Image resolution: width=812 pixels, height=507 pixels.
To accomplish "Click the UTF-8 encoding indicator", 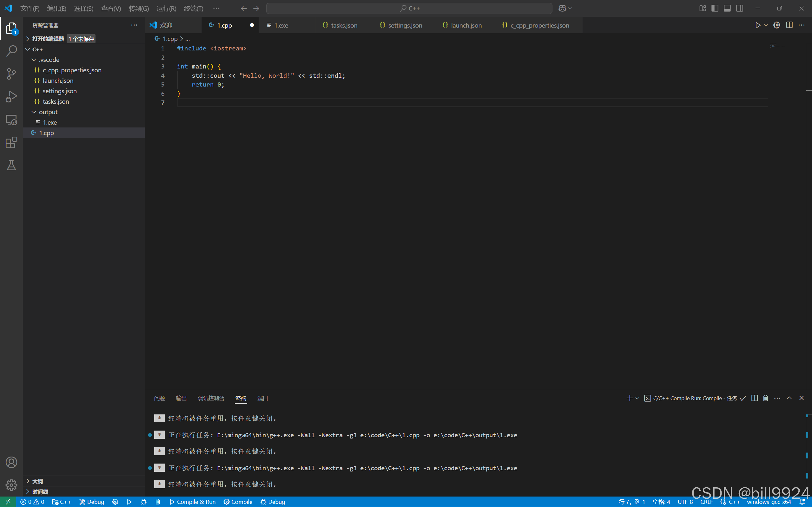I will point(685,502).
